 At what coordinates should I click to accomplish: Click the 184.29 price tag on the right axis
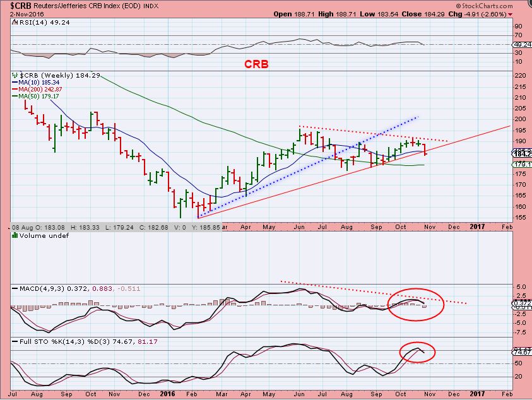click(x=523, y=154)
